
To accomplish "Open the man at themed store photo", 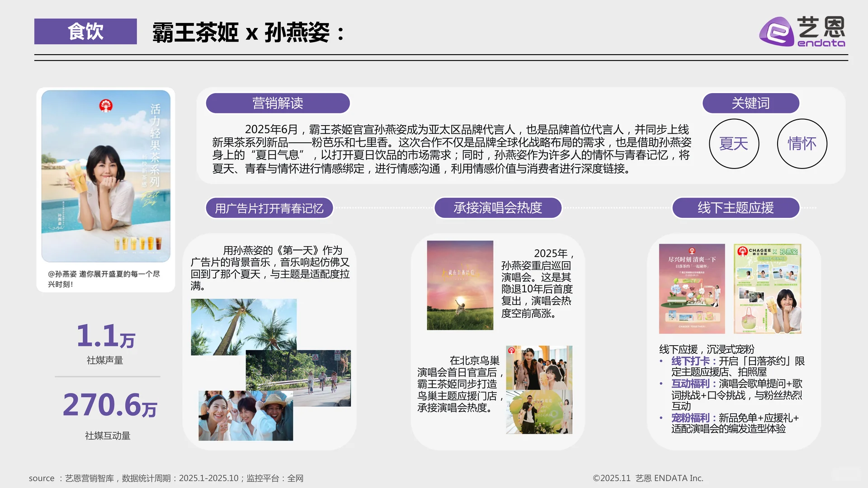I will [539, 412].
